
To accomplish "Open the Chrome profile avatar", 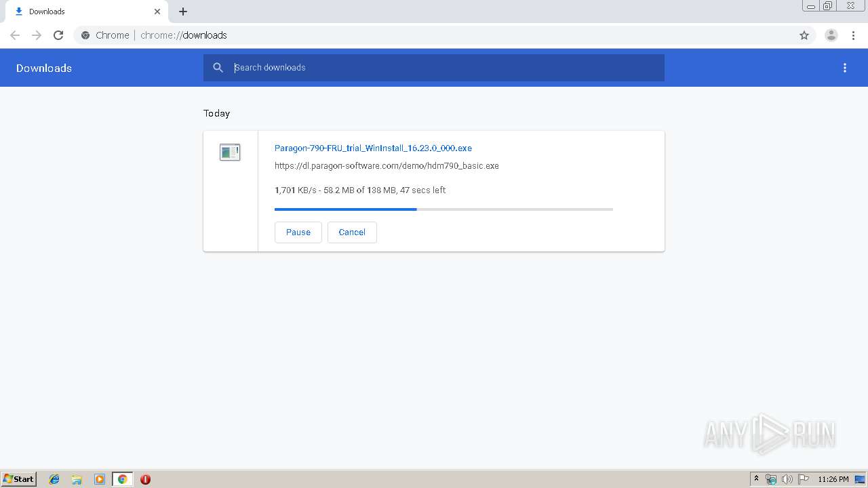I will 831,35.
